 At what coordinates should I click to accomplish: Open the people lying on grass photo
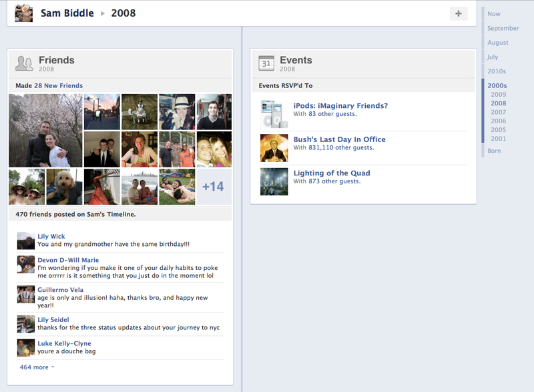[177, 187]
